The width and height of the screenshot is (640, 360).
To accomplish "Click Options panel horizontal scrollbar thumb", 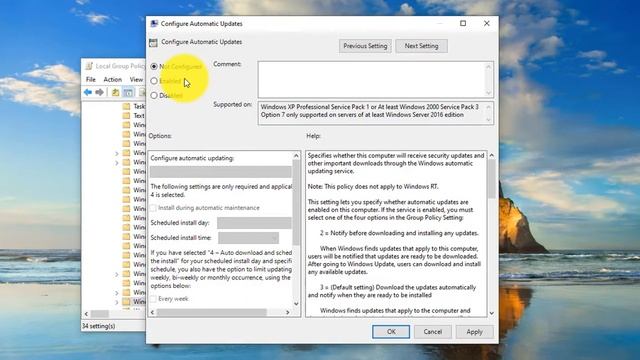I will pyautogui.click(x=211, y=312).
